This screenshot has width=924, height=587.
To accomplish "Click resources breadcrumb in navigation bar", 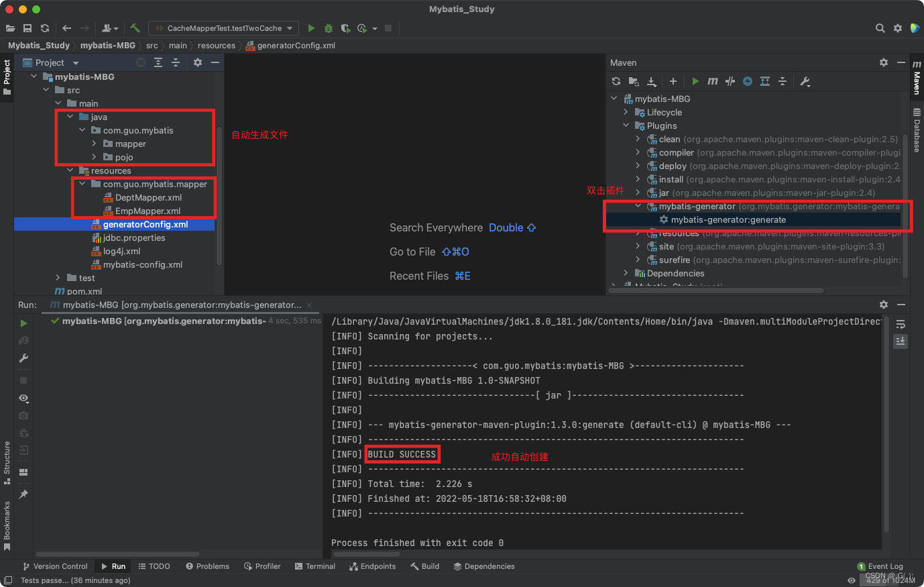I will click(x=217, y=46).
